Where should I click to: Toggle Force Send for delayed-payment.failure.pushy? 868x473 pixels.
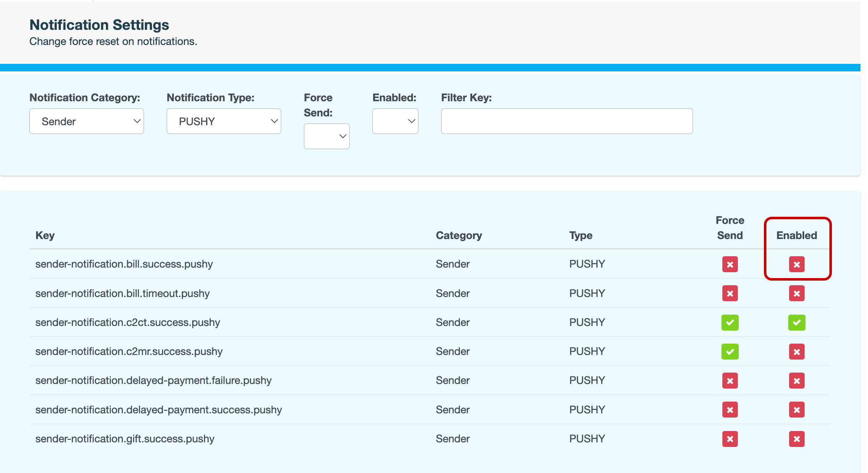pos(730,381)
